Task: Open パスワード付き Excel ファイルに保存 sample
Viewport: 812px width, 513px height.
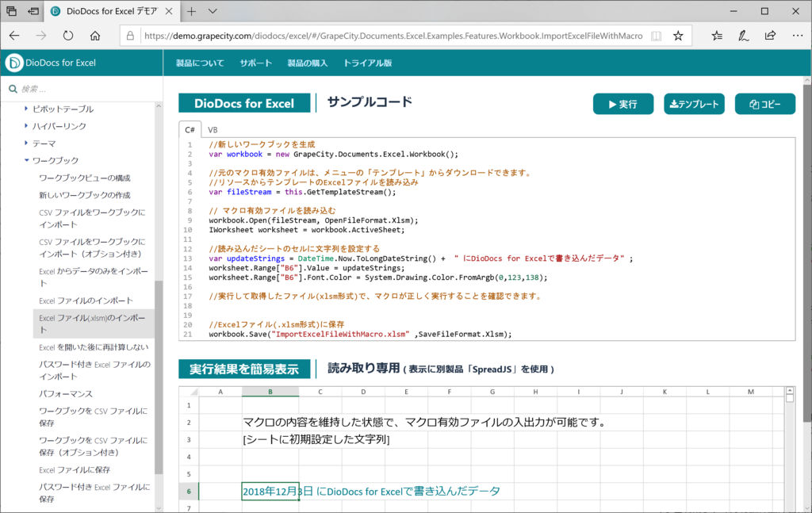Action: [x=95, y=493]
